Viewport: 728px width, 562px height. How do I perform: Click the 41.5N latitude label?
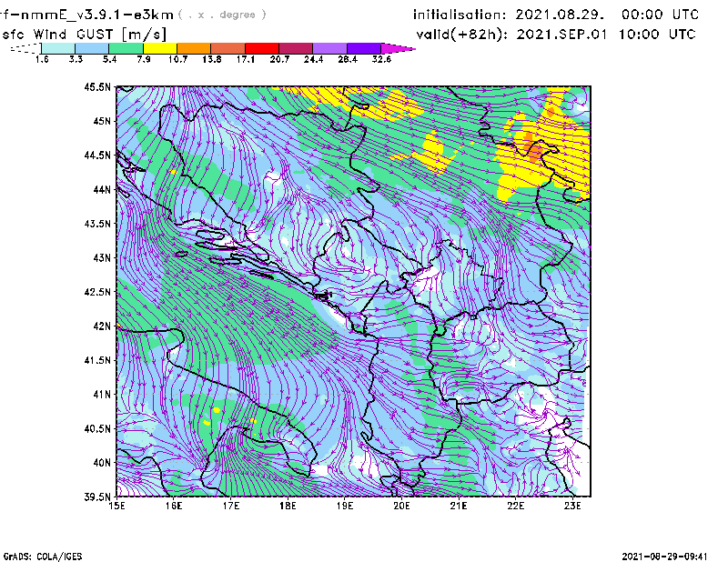tap(97, 360)
